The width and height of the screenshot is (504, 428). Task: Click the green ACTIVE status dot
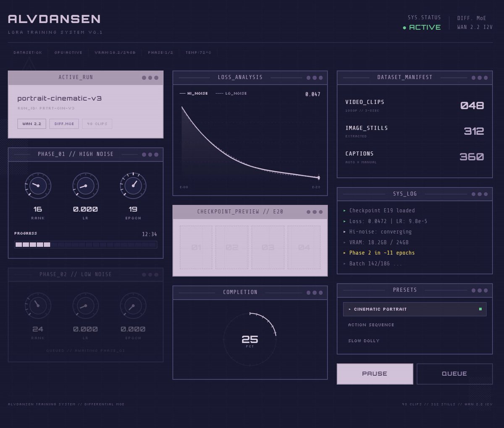(x=404, y=28)
